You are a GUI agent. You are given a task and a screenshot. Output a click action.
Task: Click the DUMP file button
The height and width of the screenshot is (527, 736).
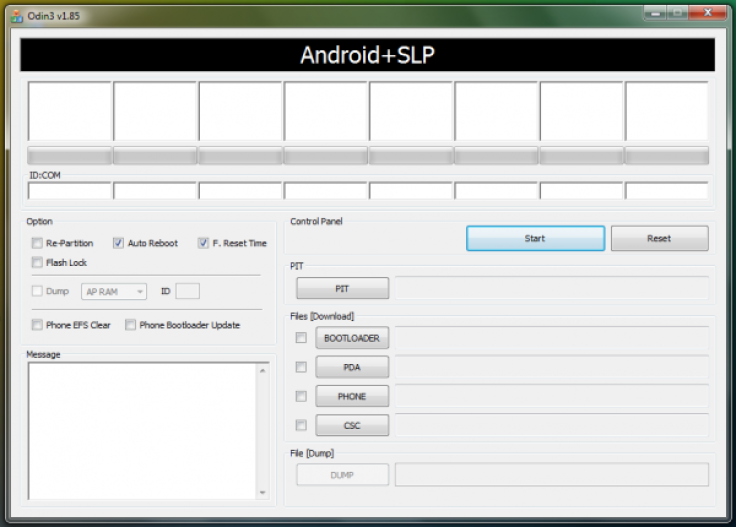tap(342, 475)
